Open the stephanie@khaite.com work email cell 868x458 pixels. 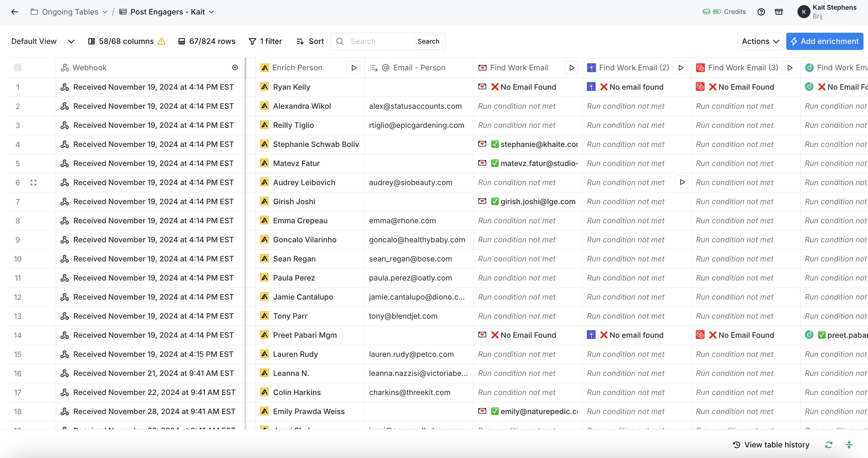coord(528,144)
